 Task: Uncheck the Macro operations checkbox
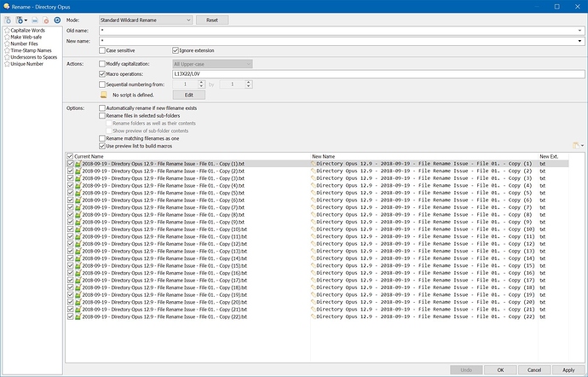[102, 74]
